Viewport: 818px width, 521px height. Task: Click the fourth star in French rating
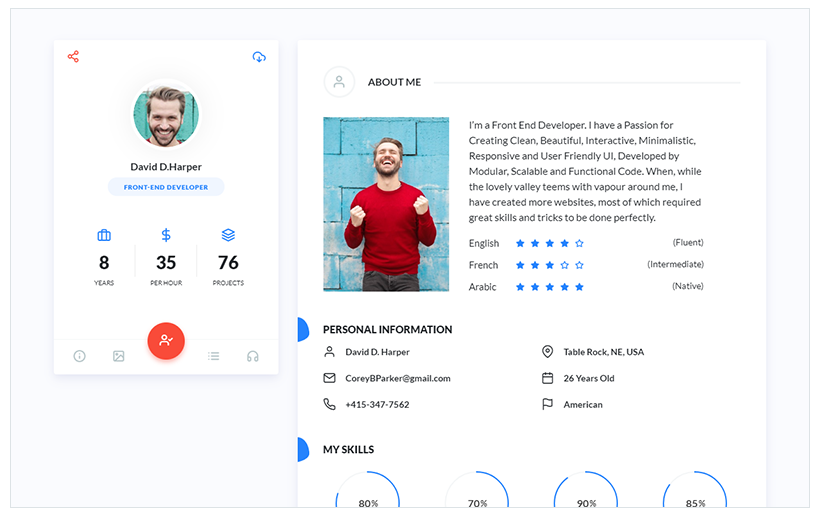click(564, 265)
